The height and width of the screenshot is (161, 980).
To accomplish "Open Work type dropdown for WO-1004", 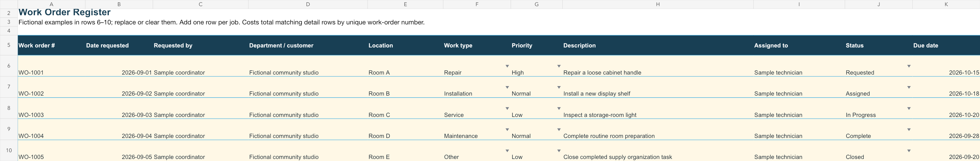I will tap(507, 129).
